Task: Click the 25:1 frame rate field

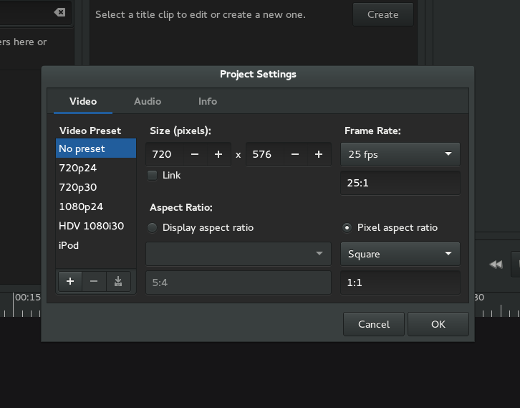Action: (400, 183)
